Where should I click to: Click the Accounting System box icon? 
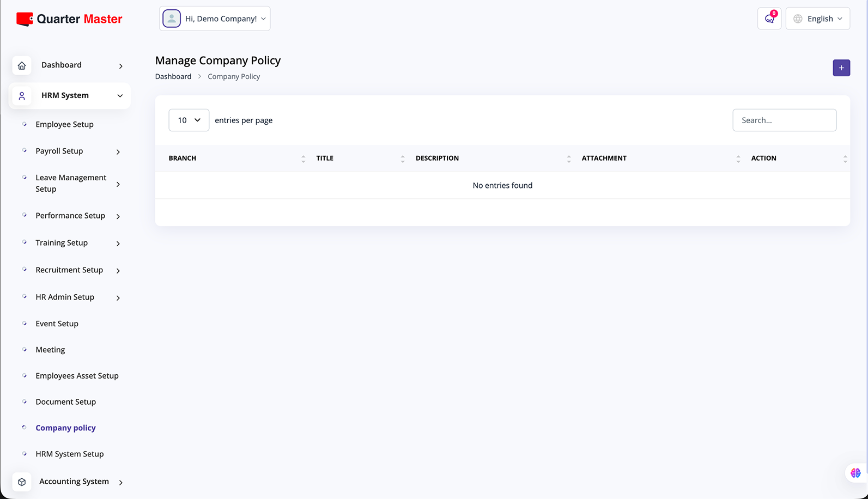22,482
